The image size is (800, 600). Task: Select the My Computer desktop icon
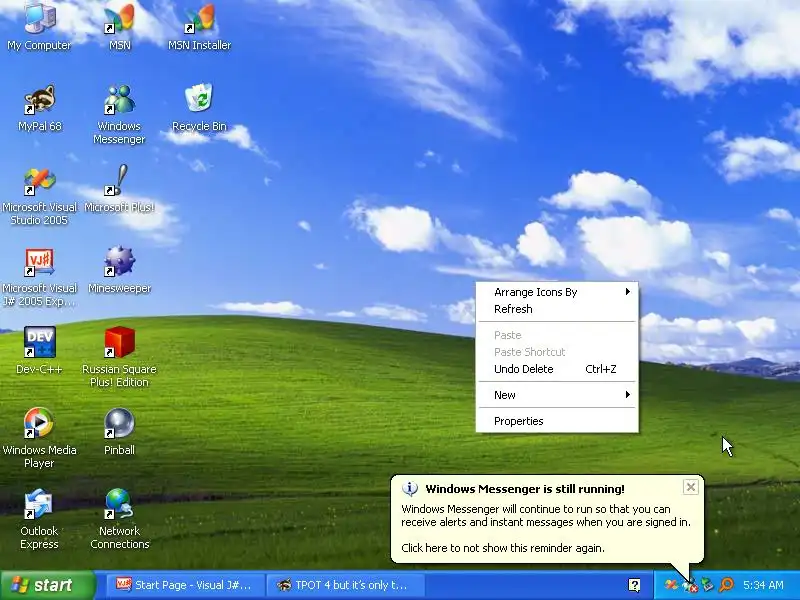click(x=39, y=27)
